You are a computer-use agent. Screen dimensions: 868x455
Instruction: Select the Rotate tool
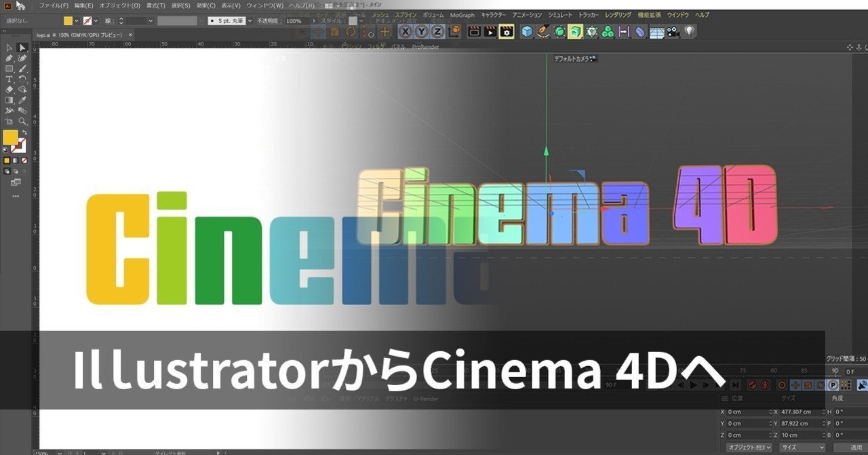pyautogui.click(x=22, y=79)
